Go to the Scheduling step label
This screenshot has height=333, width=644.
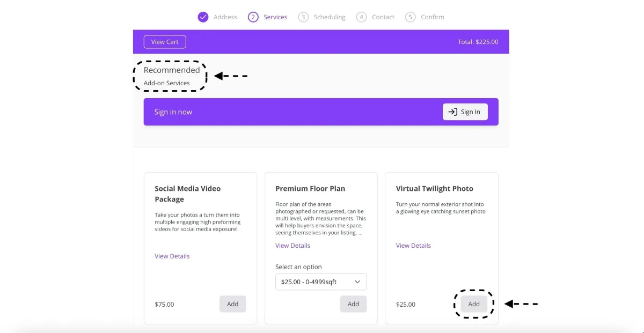click(x=330, y=17)
